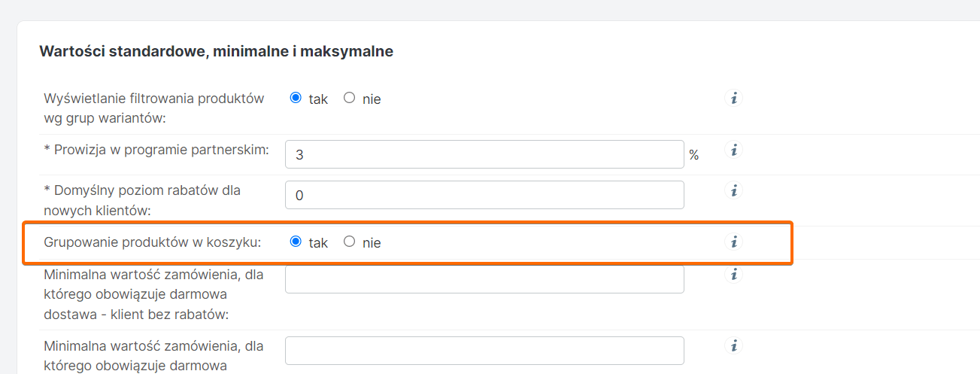
Task: Click empty field for darmowa dostawa klient bez rabatów
Action: pos(484,278)
